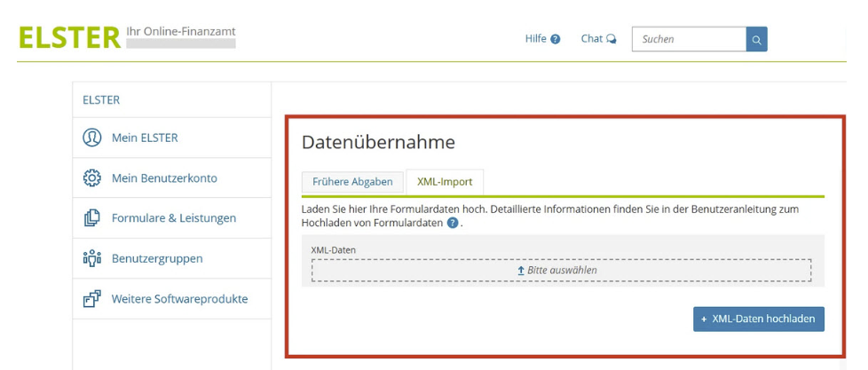The height and width of the screenshot is (370, 868).
Task: Click the ELSTER sidebar heading
Action: (101, 100)
